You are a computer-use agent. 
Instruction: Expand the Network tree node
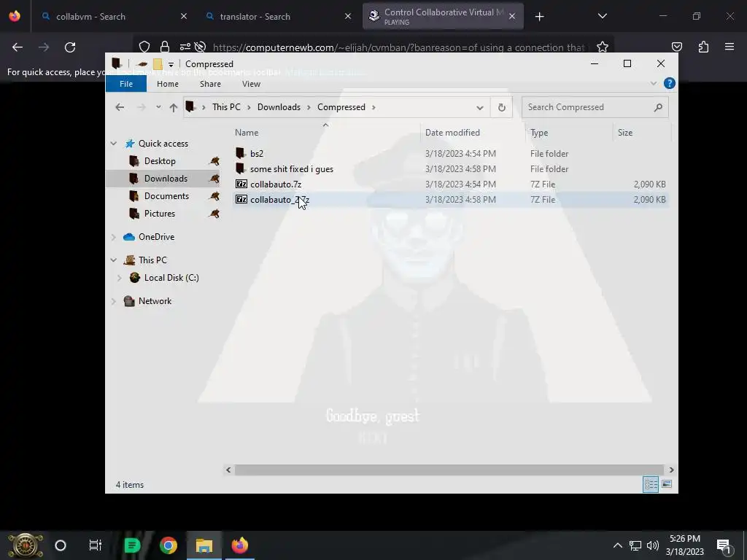[113, 301]
